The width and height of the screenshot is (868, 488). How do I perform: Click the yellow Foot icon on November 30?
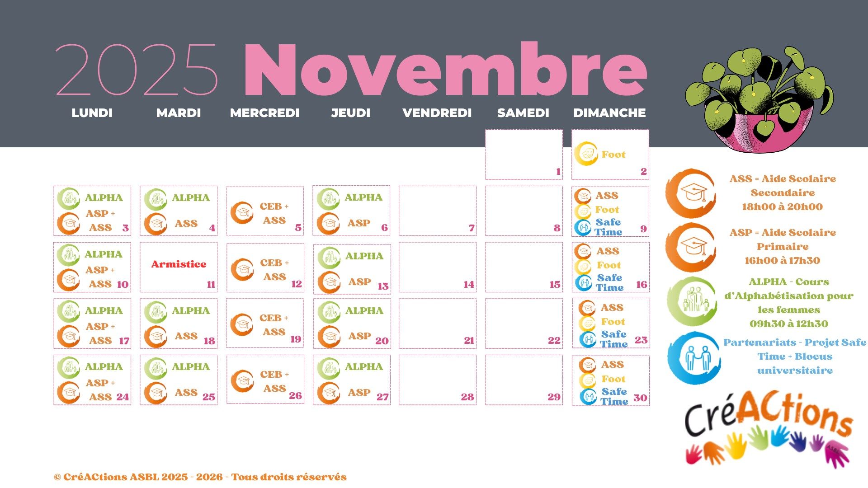tap(588, 380)
